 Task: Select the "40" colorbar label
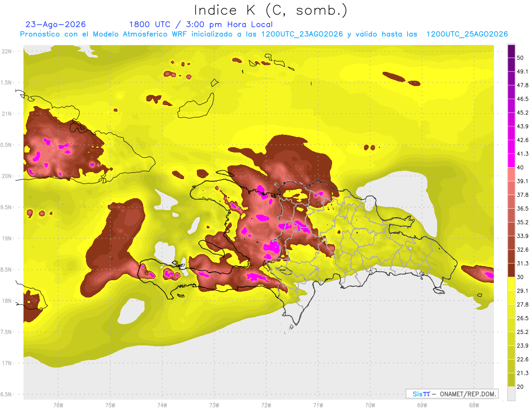pyautogui.click(x=521, y=168)
